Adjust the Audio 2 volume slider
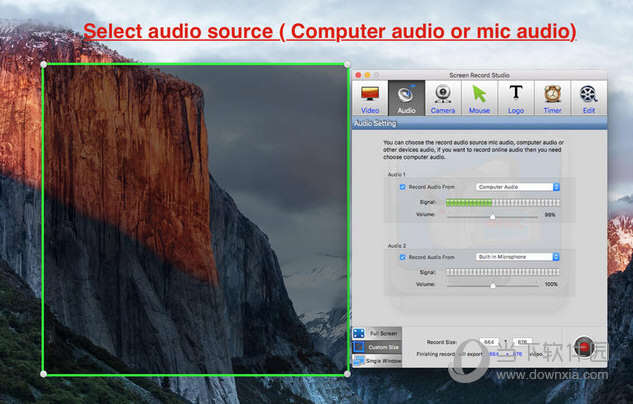The image size is (633, 404). (x=493, y=285)
